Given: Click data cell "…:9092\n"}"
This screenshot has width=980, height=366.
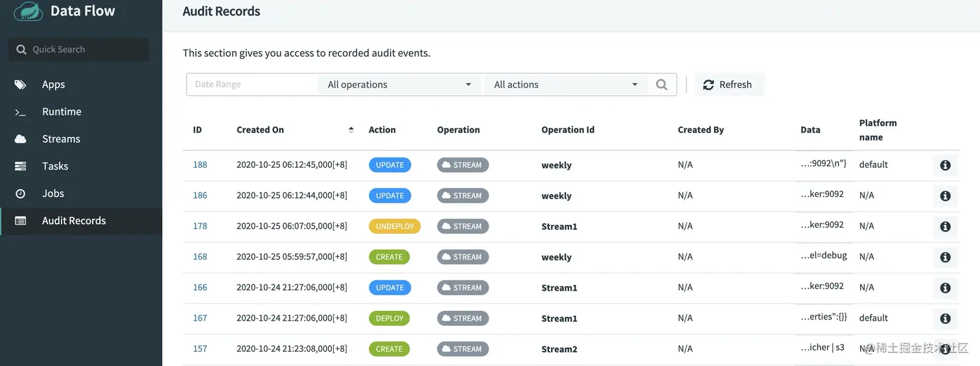Looking at the screenshot, I should click(x=824, y=163).
